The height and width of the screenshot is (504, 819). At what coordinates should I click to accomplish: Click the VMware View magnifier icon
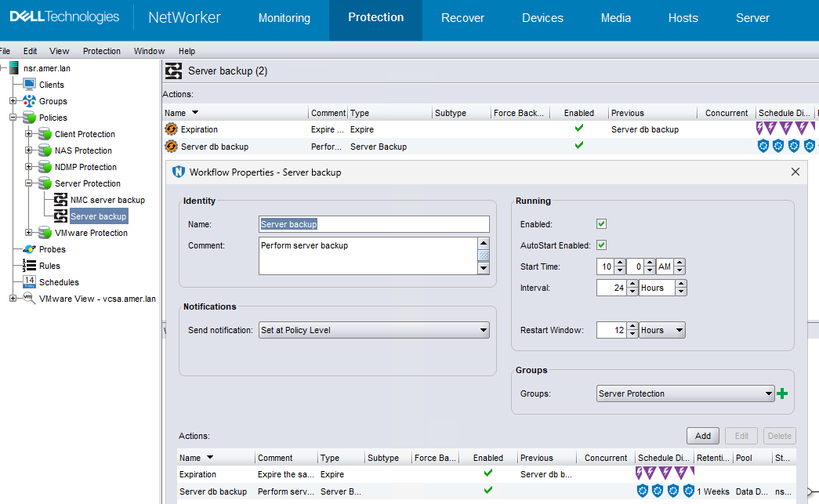[29, 298]
